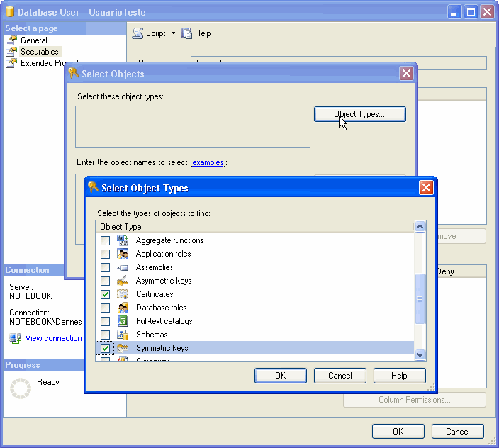Uncheck the Certificates checkbox
The image size is (499, 448).
click(x=105, y=294)
